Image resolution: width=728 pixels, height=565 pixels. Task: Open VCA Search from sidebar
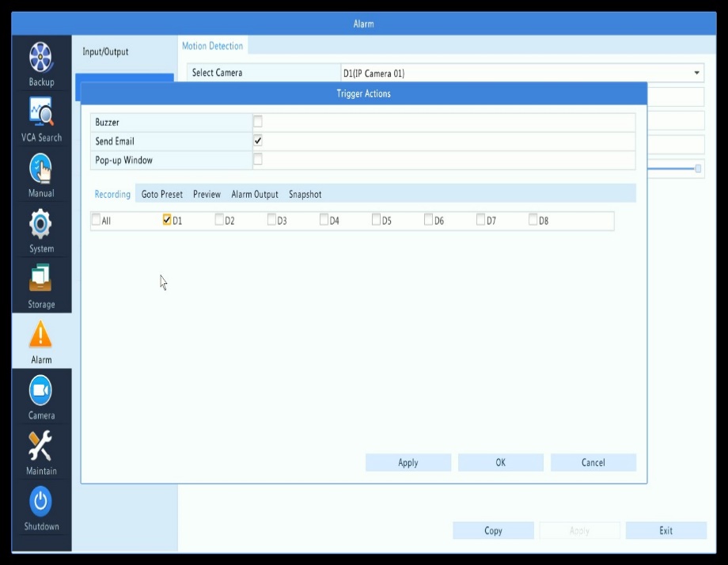click(41, 113)
